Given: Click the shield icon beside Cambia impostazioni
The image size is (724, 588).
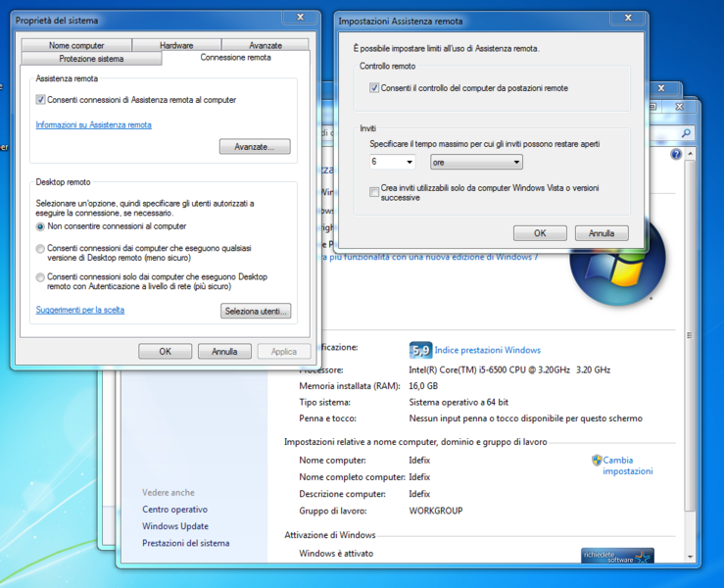Looking at the screenshot, I should point(597,460).
